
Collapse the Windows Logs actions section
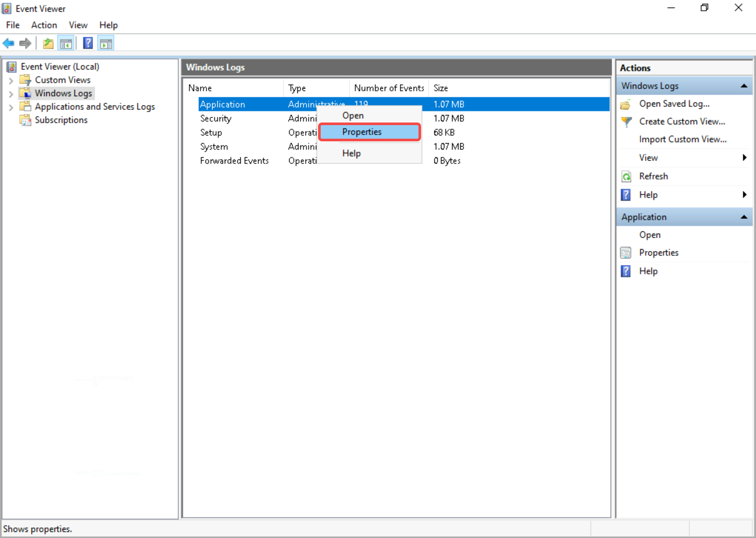744,86
